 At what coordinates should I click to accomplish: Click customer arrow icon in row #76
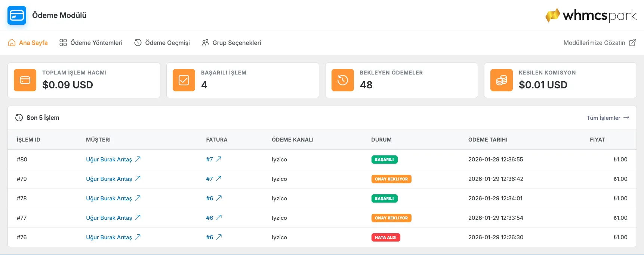[138, 237]
